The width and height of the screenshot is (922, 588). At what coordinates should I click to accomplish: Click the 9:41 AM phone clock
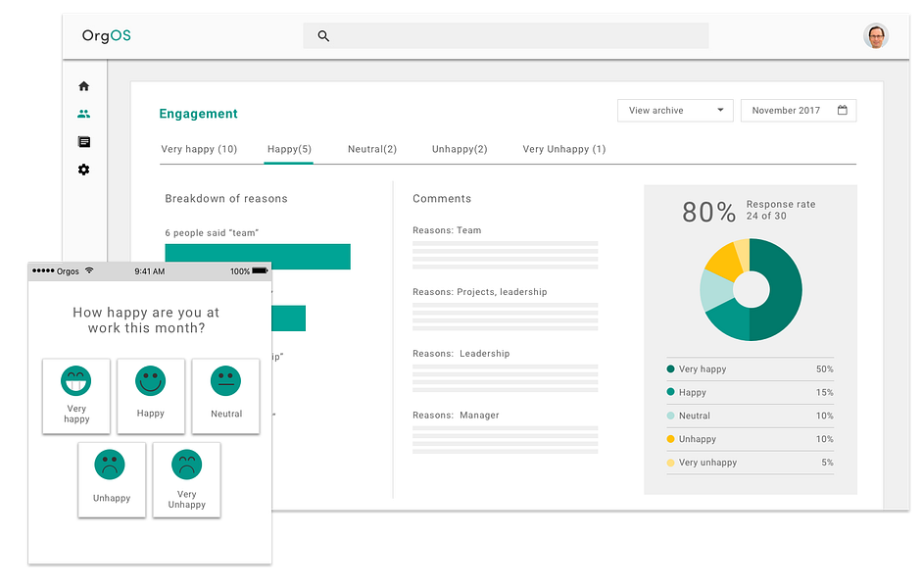click(149, 271)
